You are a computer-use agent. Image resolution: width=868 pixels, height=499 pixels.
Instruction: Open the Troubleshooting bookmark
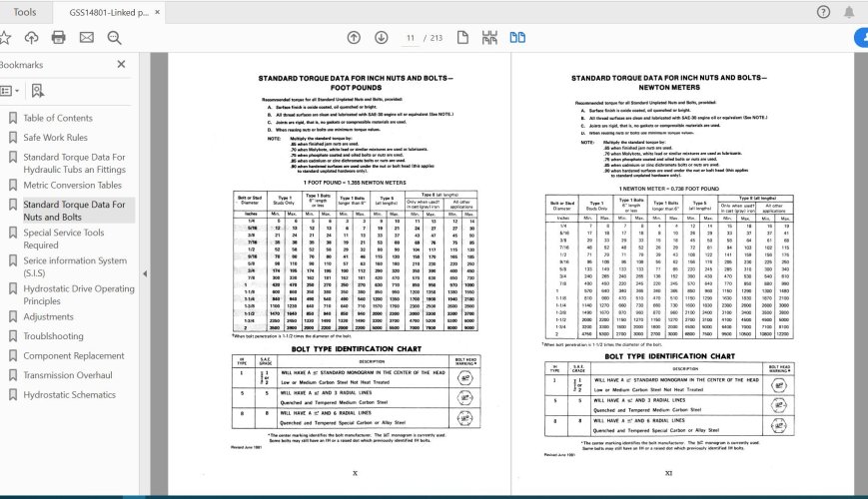click(x=53, y=335)
